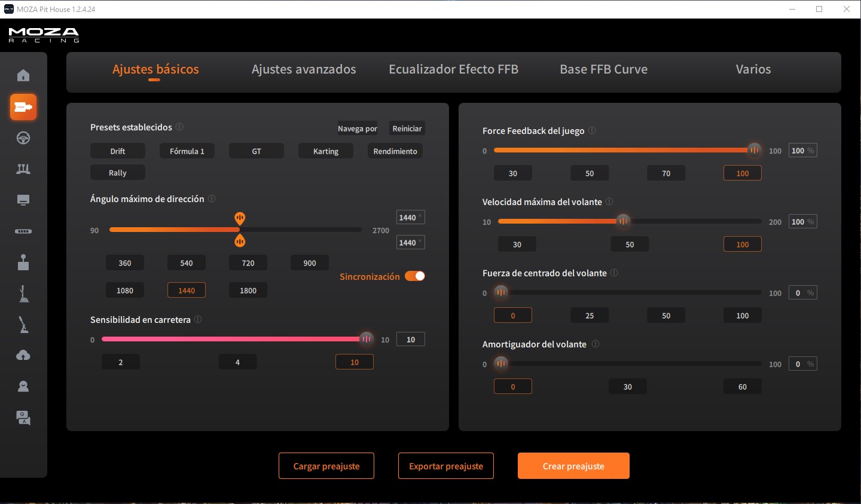Set steering angle to 720
This screenshot has height=504, width=861.
tap(248, 263)
